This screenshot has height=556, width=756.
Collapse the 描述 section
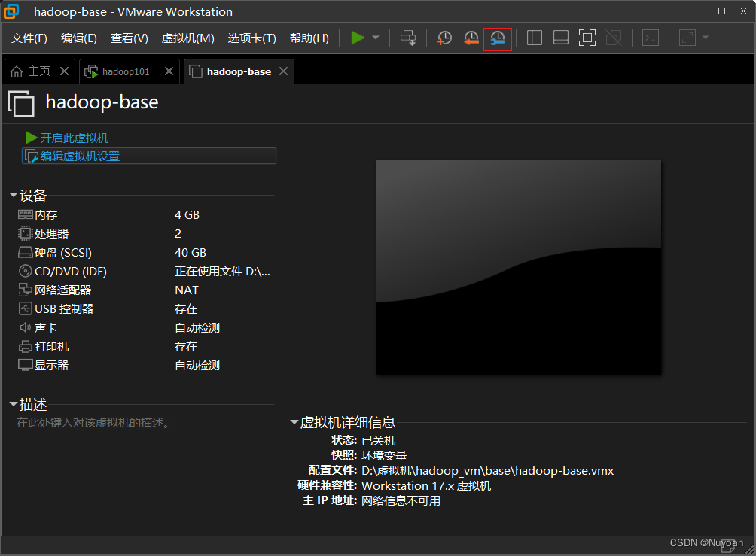[x=14, y=404]
